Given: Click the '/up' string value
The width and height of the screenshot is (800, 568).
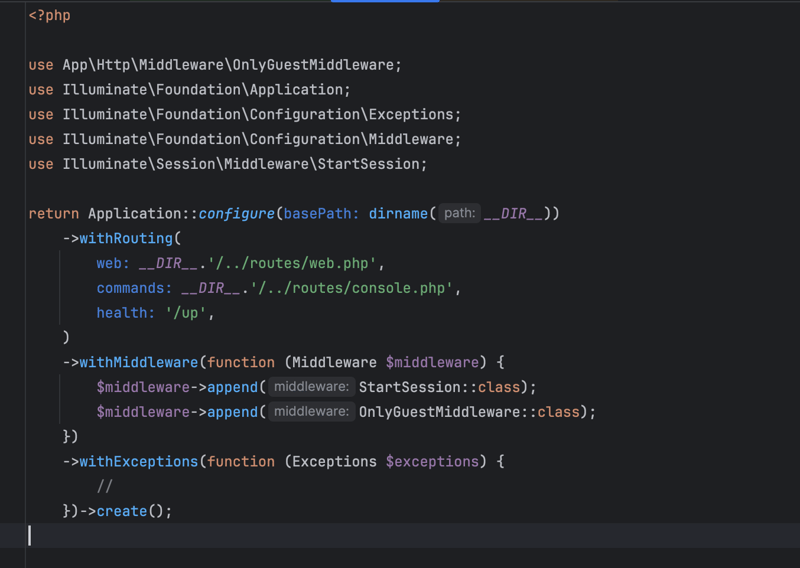Looking at the screenshot, I should pyautogui.click(x=186, y=313).
